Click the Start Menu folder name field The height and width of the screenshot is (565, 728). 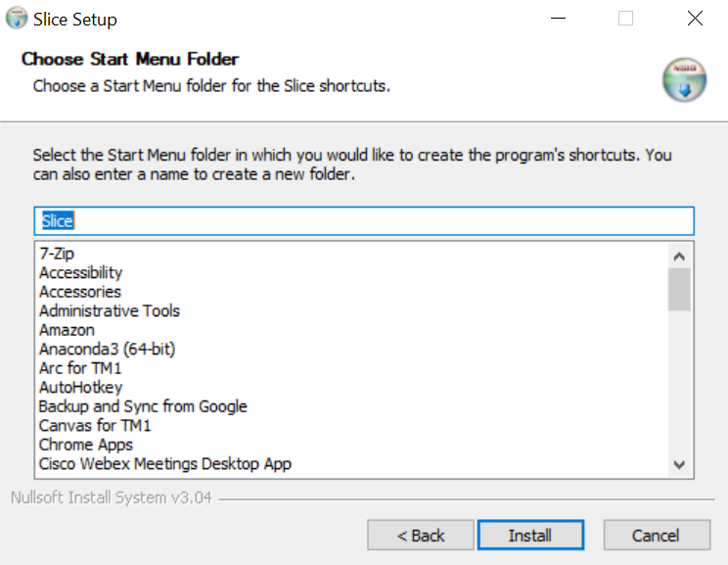[364, 220]
